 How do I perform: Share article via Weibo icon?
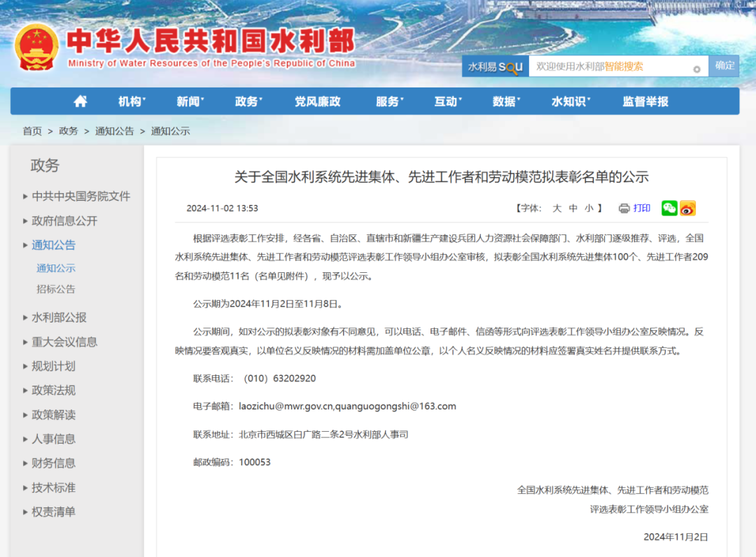[688, 208]
